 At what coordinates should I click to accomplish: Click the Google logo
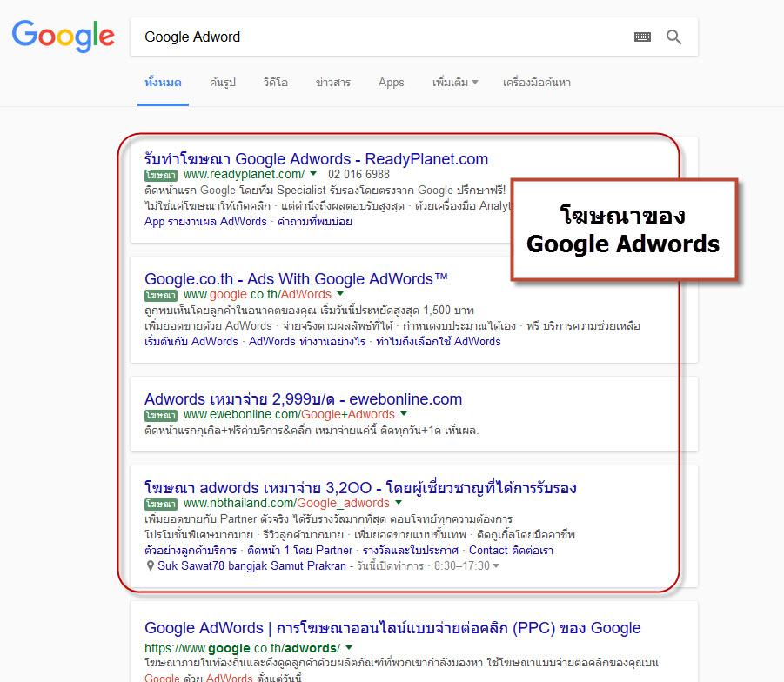point(63,37)
